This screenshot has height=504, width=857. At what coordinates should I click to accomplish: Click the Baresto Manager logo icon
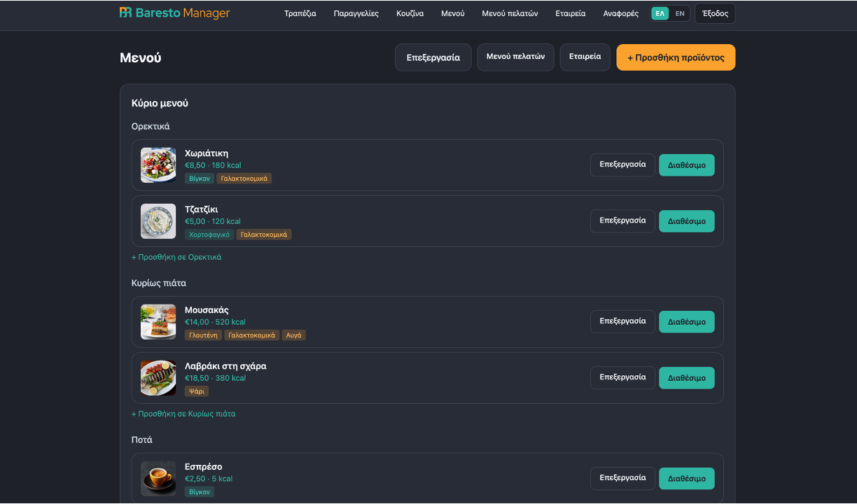tap(126, 13)
